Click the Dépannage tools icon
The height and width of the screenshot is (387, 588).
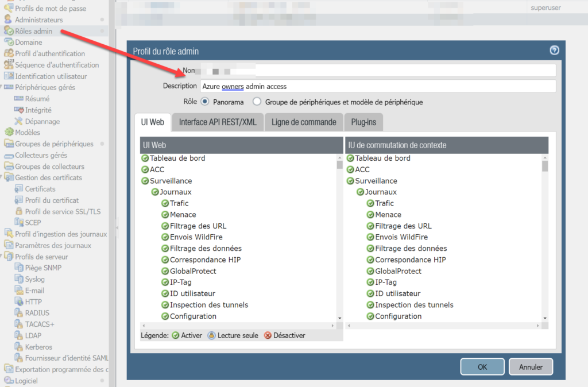pyautogui.click(x=19, y=121)
